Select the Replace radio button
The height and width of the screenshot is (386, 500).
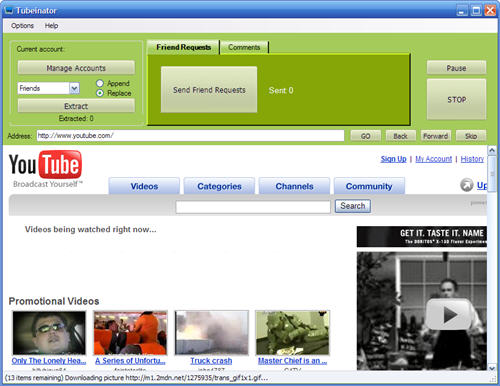(100, 93)
